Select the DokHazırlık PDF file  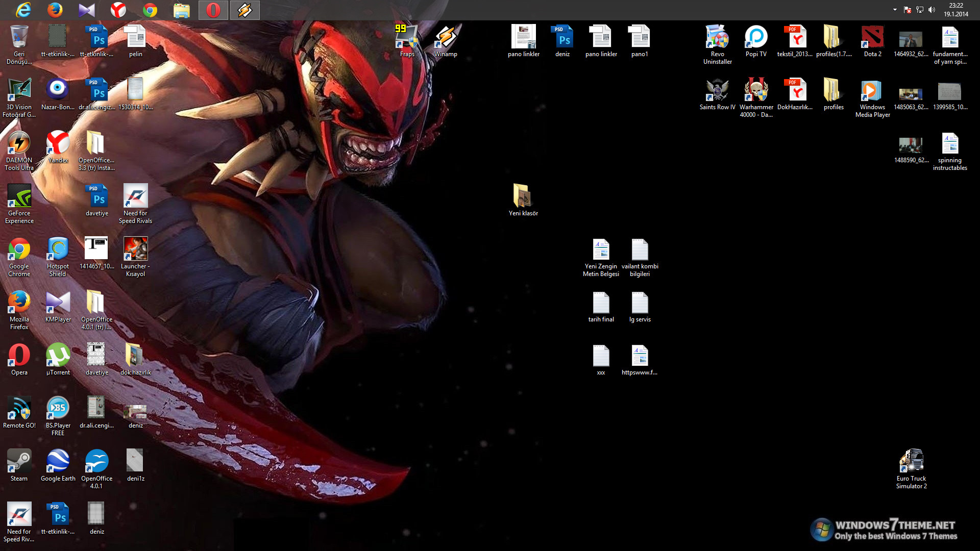[x=795, y=94]
